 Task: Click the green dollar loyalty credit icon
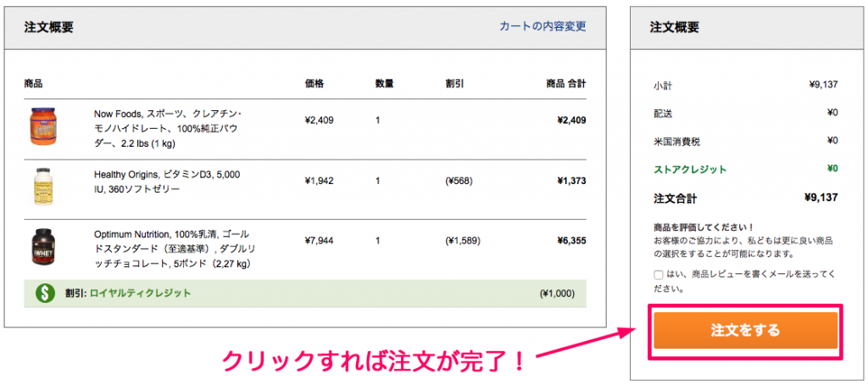(x=45, y=294)
